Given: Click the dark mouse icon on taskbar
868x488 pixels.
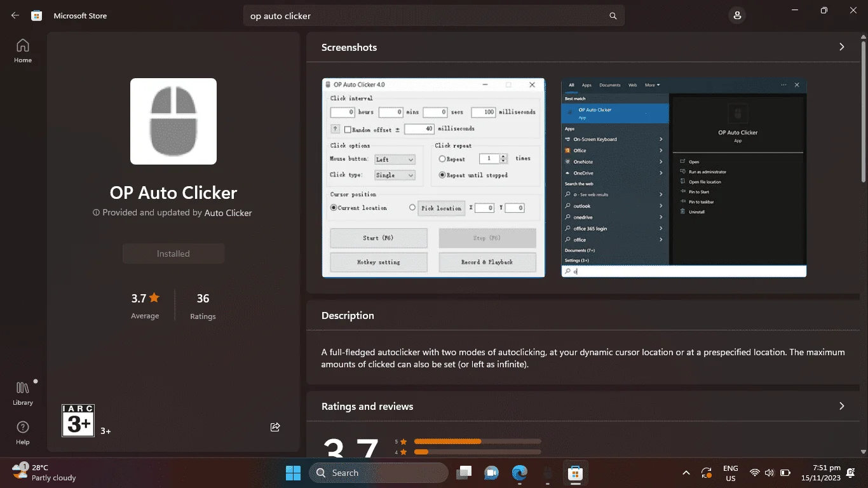Looking at the screenshot, I should (547, 473).
